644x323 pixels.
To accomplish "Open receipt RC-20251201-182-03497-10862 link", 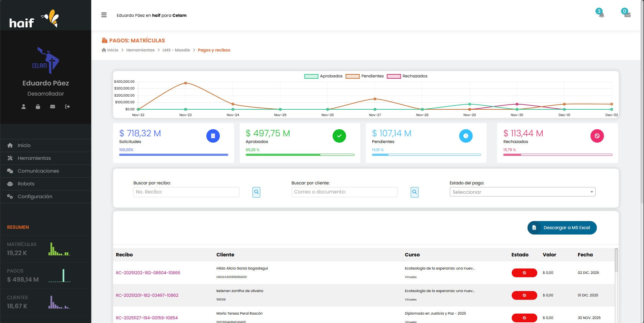I will click(147, 295).
